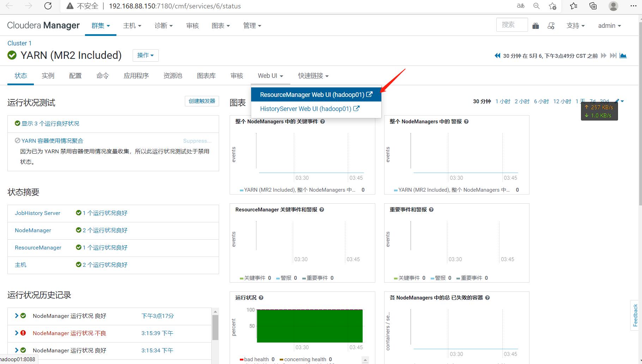Click the browser refresh icon
Screen dimensions: 642x364
[48, 6]
